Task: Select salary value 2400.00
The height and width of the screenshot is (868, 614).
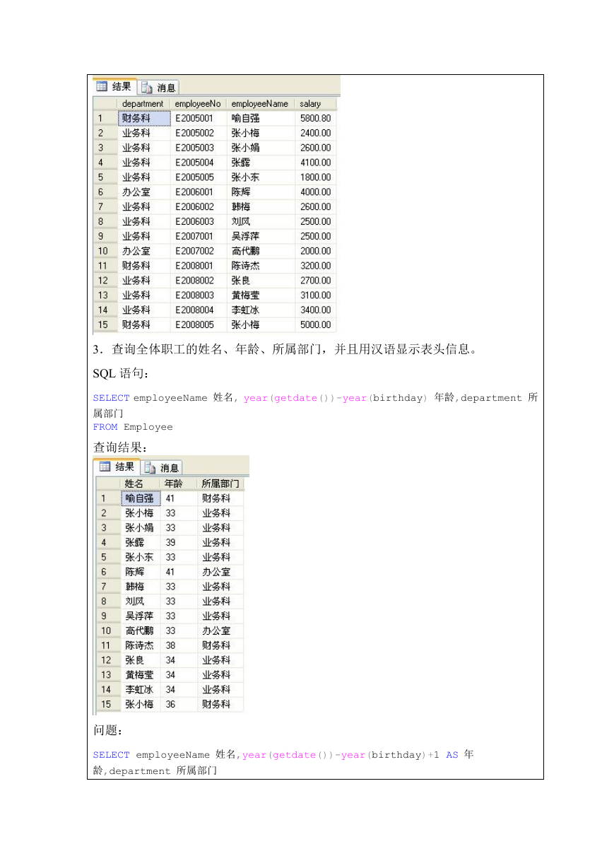Action: (315, 133)
